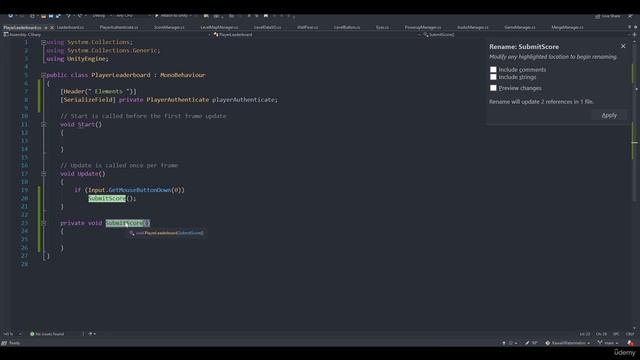Open the PowerupManager.cs tab
The image size is (640, 360).
pyautogui.click(x=423, y=27)
